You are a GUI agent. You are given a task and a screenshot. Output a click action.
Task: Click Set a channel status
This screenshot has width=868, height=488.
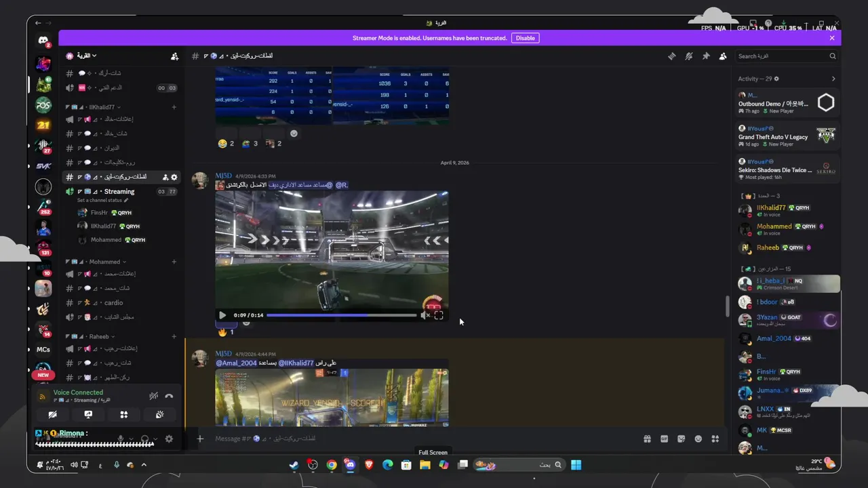point(102,201)
